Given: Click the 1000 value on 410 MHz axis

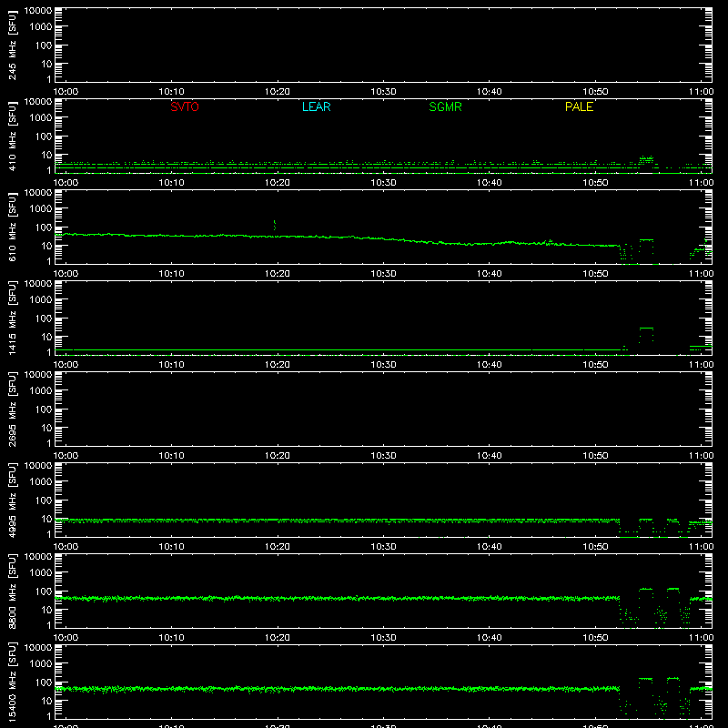Looking at the screenshot, I should point(41,118).
